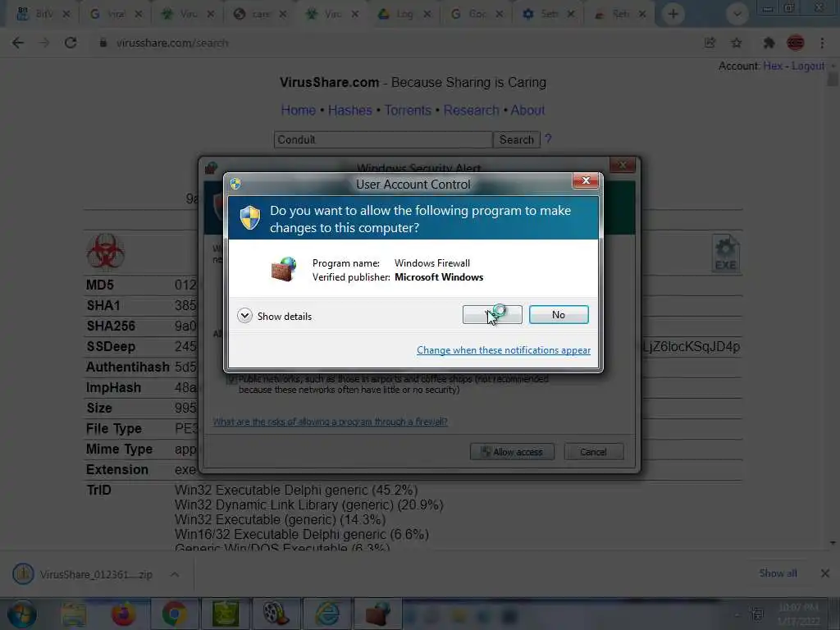Click the firewall icon in the taskbar
This screenshot has height=630, width=840.
(378, 614)
